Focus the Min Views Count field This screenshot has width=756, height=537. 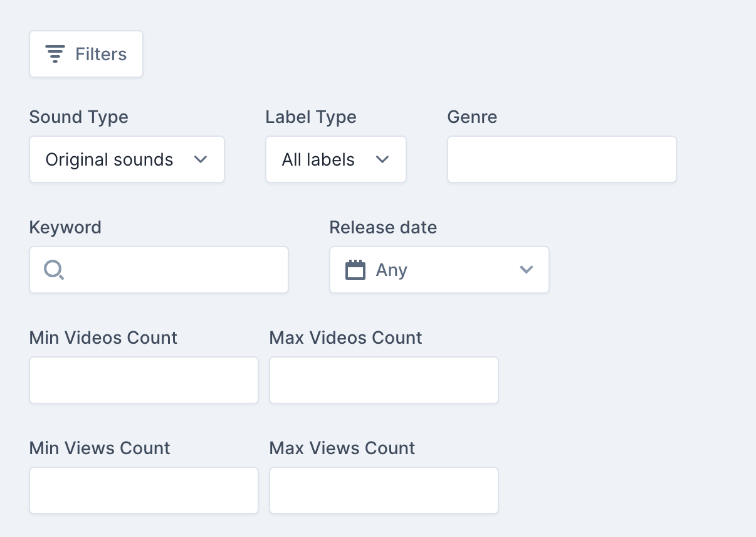point(144,491)
